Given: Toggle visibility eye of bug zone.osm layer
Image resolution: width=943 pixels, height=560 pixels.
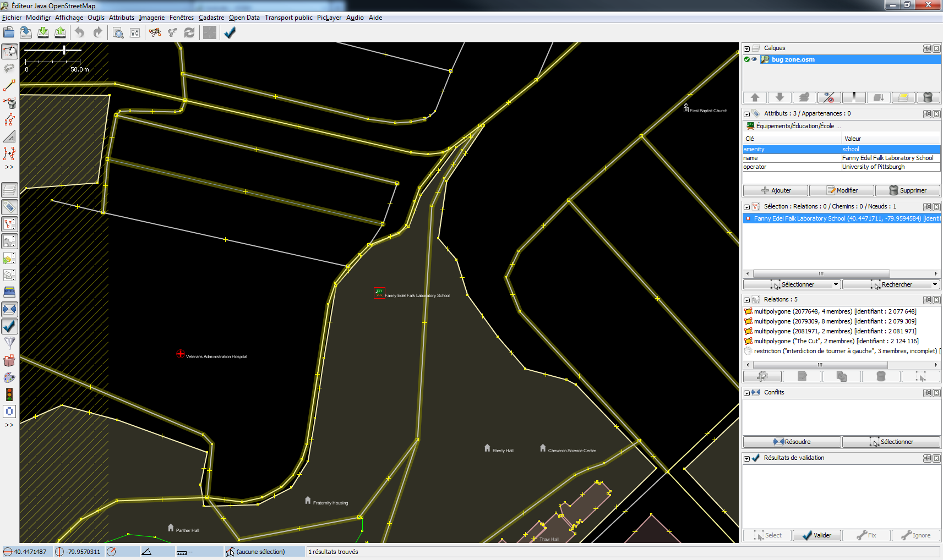Looking at the screenshot, I should coord(754,59).
